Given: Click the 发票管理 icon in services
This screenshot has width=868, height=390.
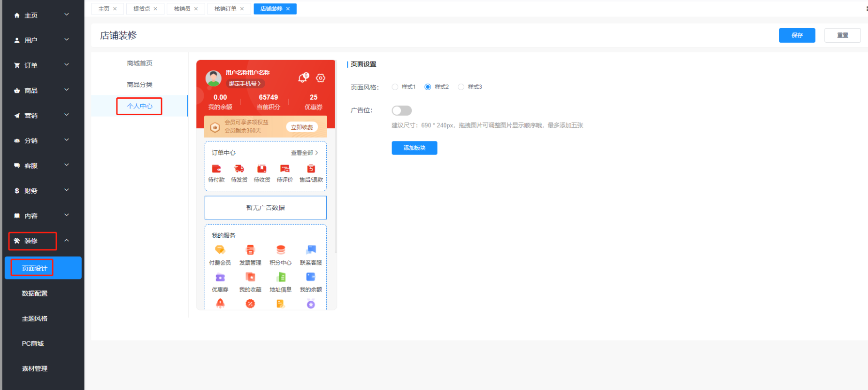Looking at the screenshot, I should tap(250, 250).
